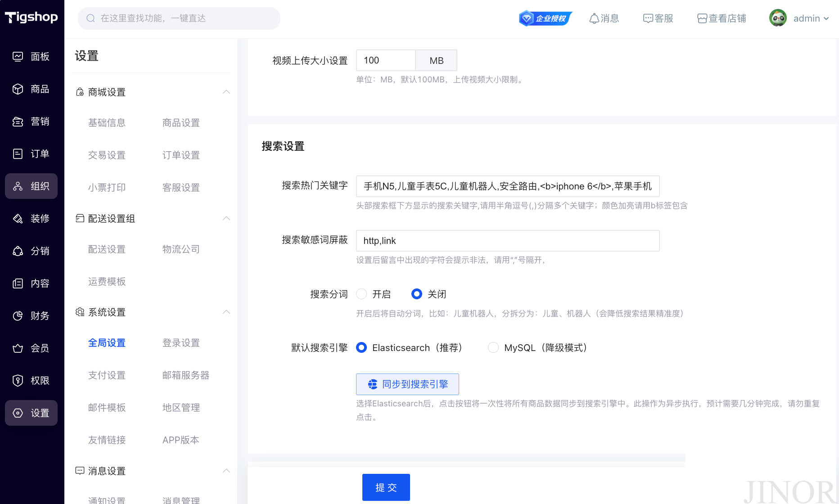Click the 配送设置组 section icon
This screenshot has height=504, width=839.
(80, 218)
